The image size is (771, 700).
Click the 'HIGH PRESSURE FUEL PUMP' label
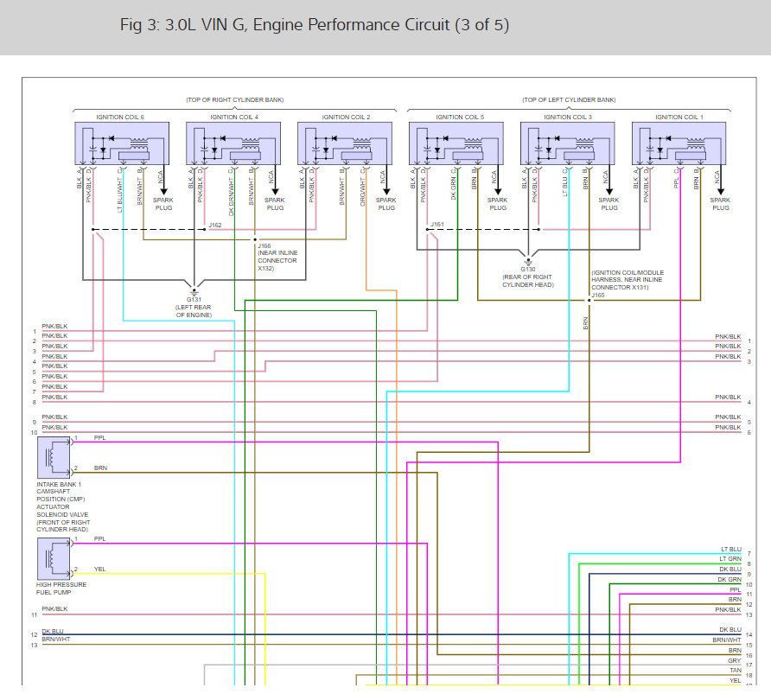pyautogui.click(x=61, y=589)
